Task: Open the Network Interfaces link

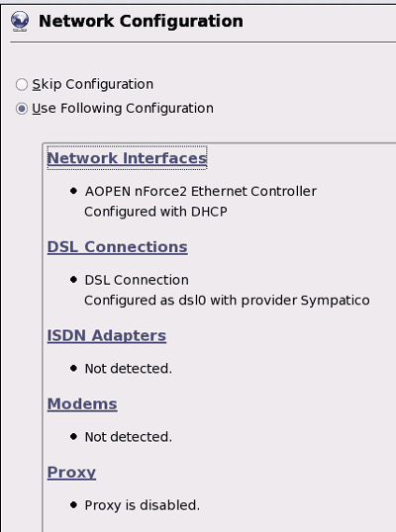Action: pyautogui.click(x=127, y=158)
